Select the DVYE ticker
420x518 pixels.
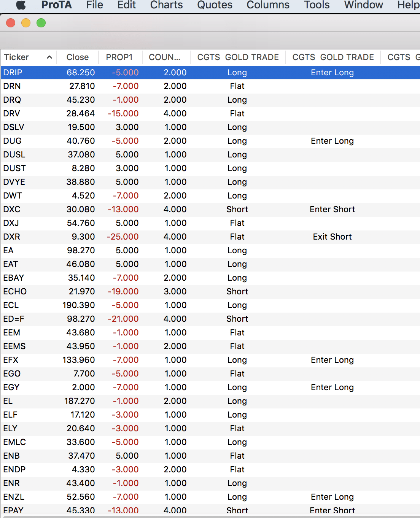(x=14, y=182)
